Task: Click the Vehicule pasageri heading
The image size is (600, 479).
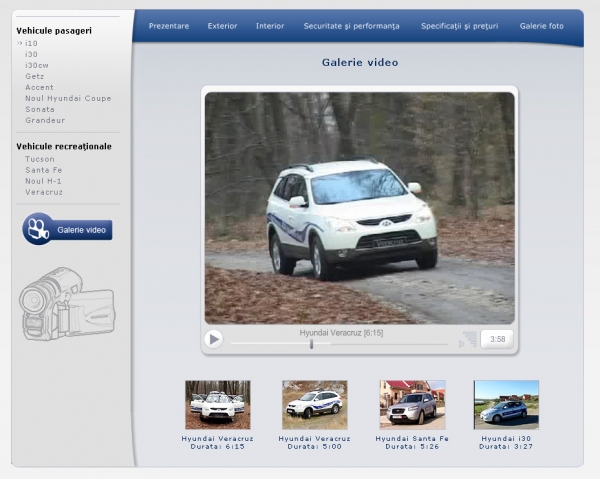Action: pyautogui.click(x=54, y=31)
